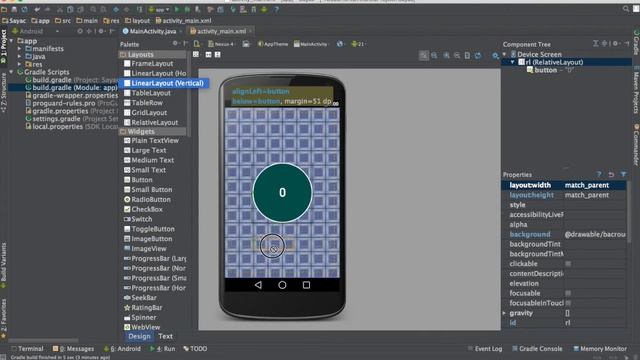Screen dimensions: 640x360
Task: Click the Undo arrow in main toolbar
Action: pyautogui.click(x=38, y=9)
